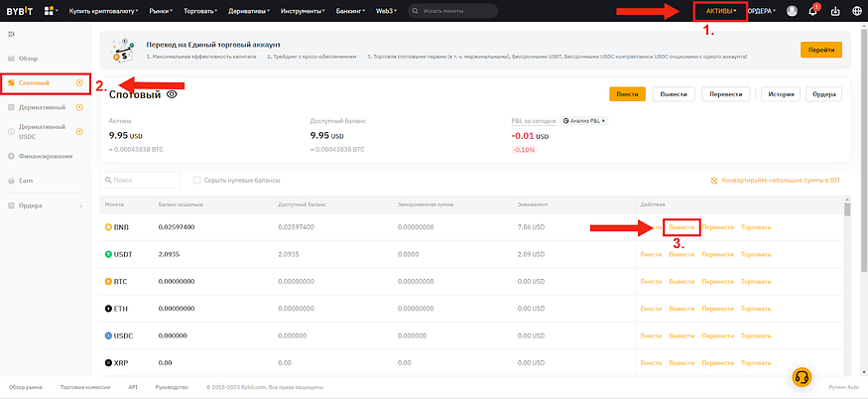Viewport: 868px width, 399px height.
Task: Expand Рынки dropdown menu
Action: point(161,11)
